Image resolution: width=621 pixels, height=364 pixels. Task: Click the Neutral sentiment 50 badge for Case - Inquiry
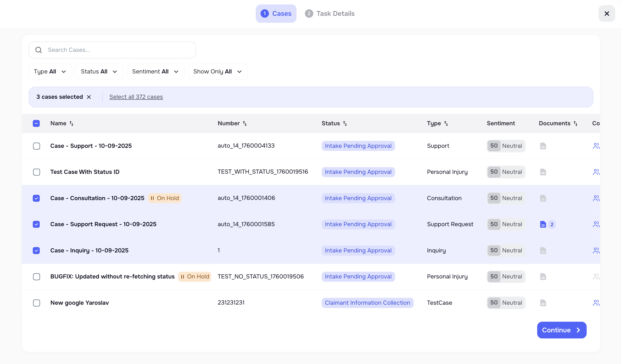[x=506, y=250]
